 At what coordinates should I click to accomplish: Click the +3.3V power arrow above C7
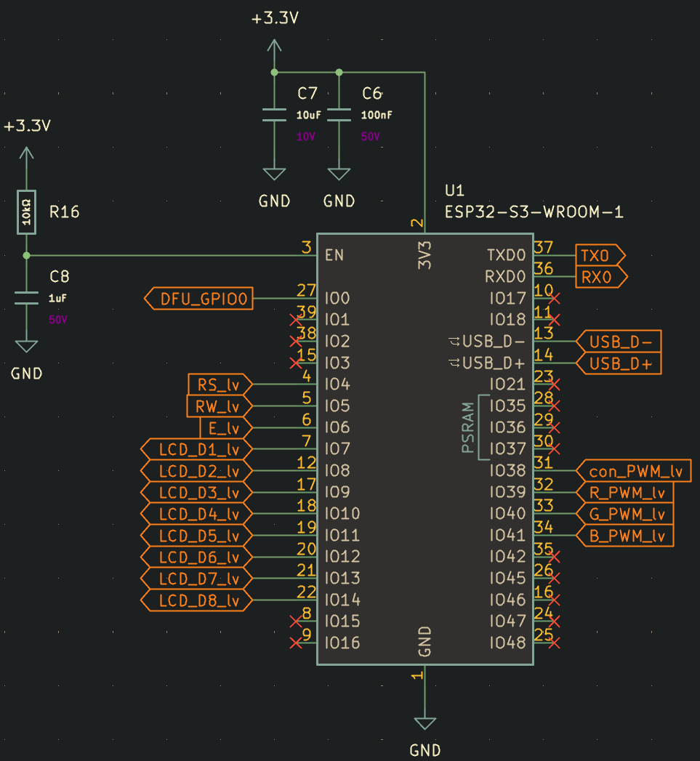pos(274,48)
